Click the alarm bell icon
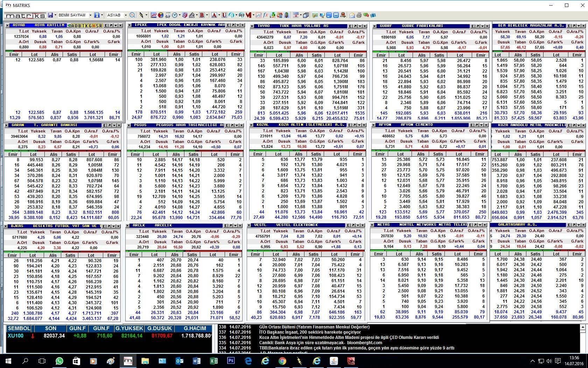The image size is (588, 368). [x=343, y=15]
